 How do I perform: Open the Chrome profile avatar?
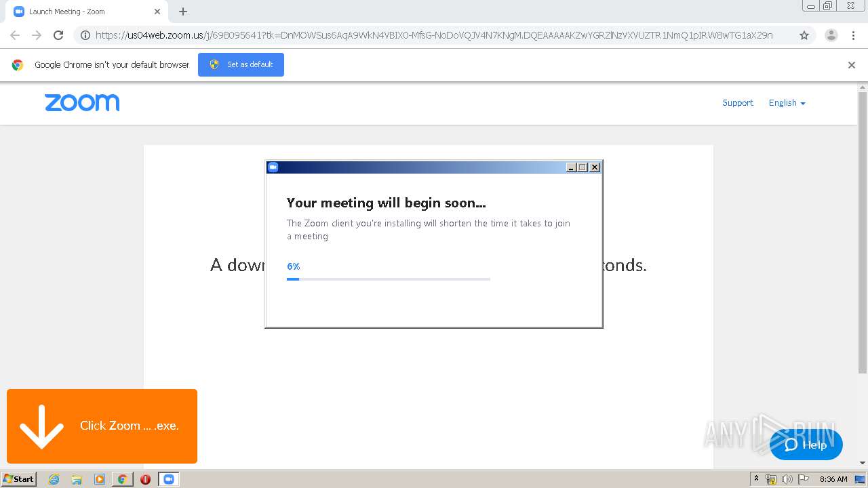tap(831, 35)
